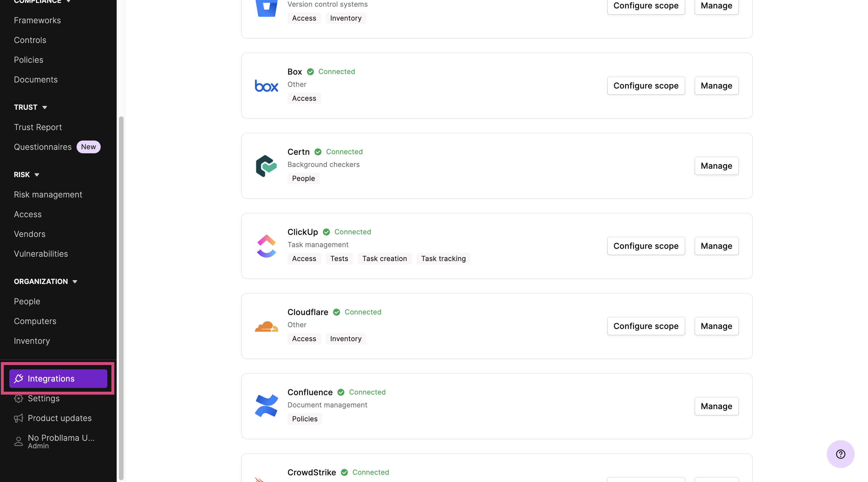
Task: Click Manage for Cloudflare
Action: pyautogui.click(x=716, y=326)
